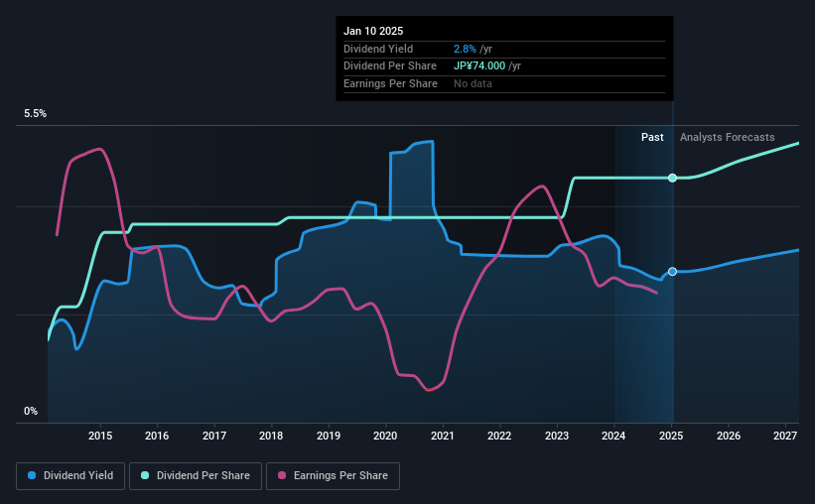Click the Analysts Forecasts label
Image resolution: width=815 pixels, height=504 pixels.
click(728, 137)
